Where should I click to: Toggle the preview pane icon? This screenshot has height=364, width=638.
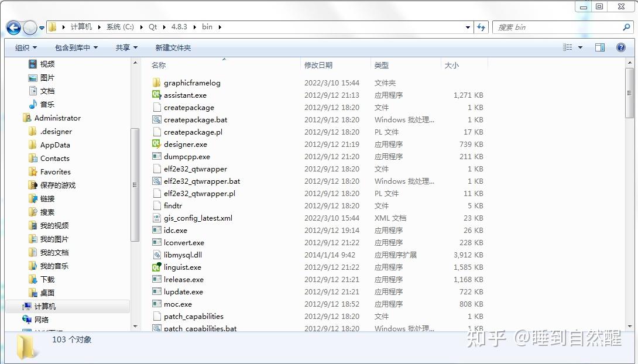click(600, 47)
